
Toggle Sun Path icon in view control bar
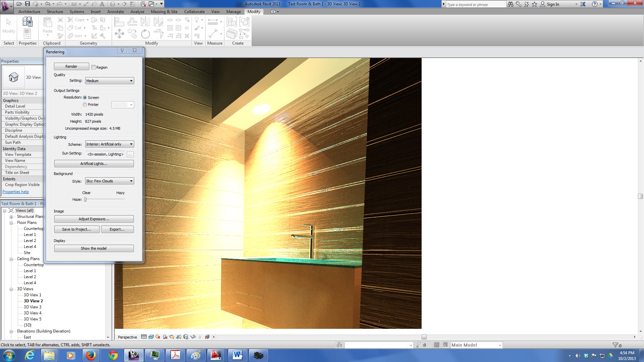[158, 337]
